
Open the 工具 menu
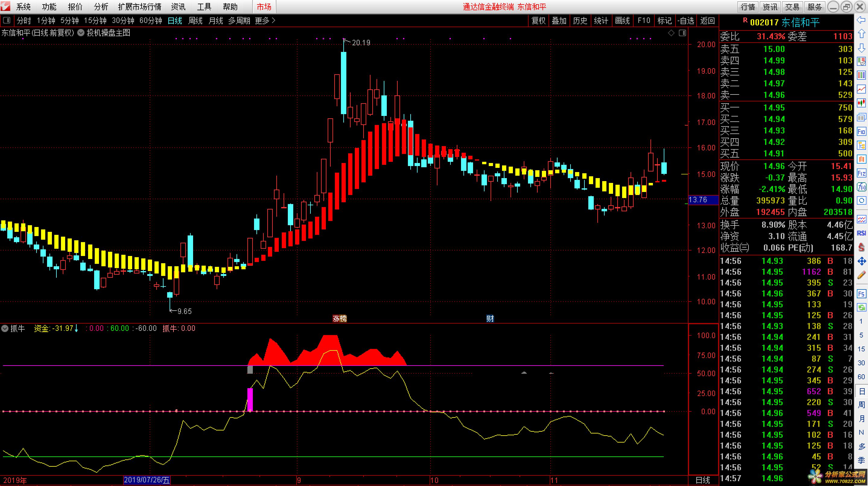click(204, 6)
